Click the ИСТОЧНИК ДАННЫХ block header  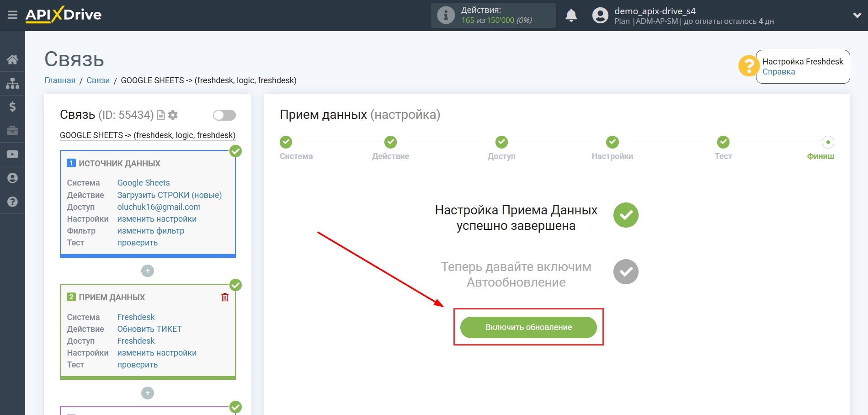[119, 164]
